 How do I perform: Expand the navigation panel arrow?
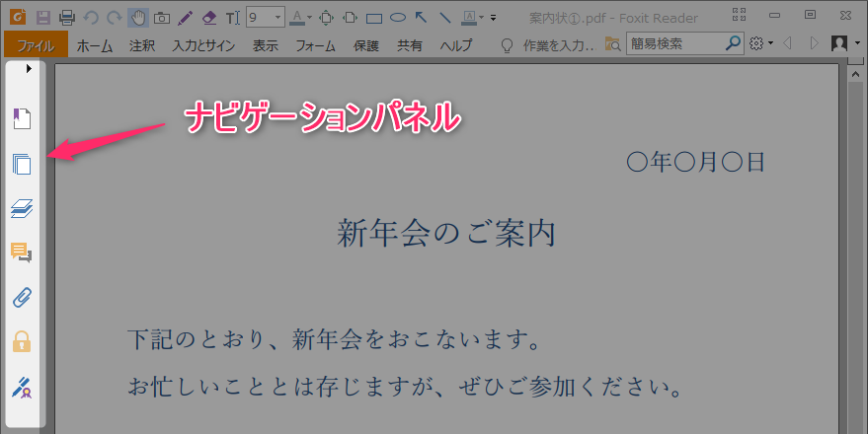click(29, 68)
